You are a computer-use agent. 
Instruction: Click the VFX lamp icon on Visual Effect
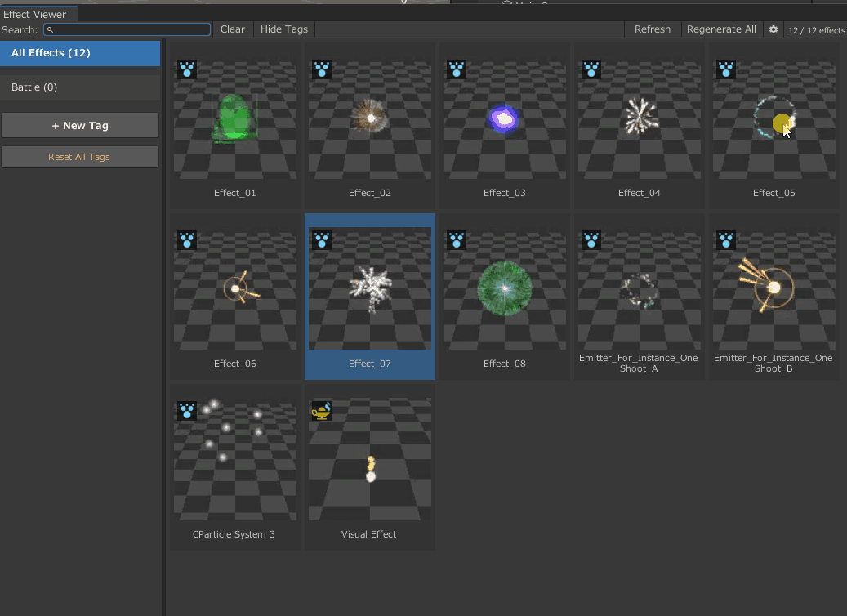322,411
